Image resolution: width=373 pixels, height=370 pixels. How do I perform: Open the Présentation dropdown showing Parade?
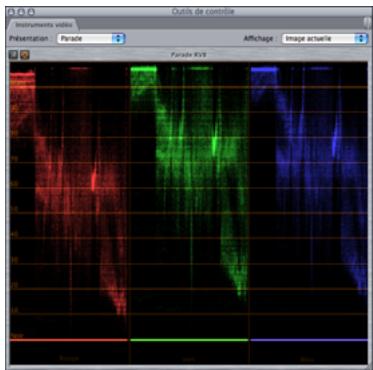tap(91, 39)
